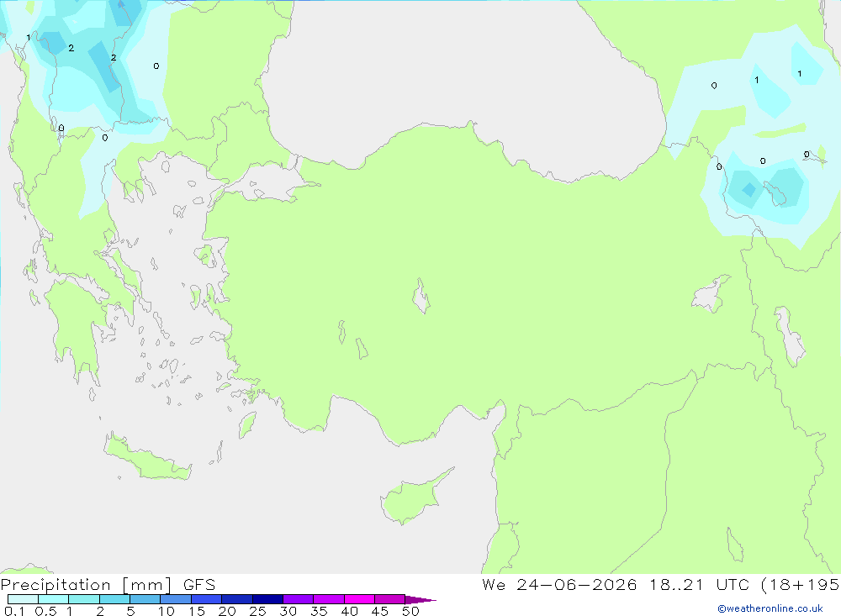Select the 40–45 mm magenta legend swatch

click(x=359, y=599)
